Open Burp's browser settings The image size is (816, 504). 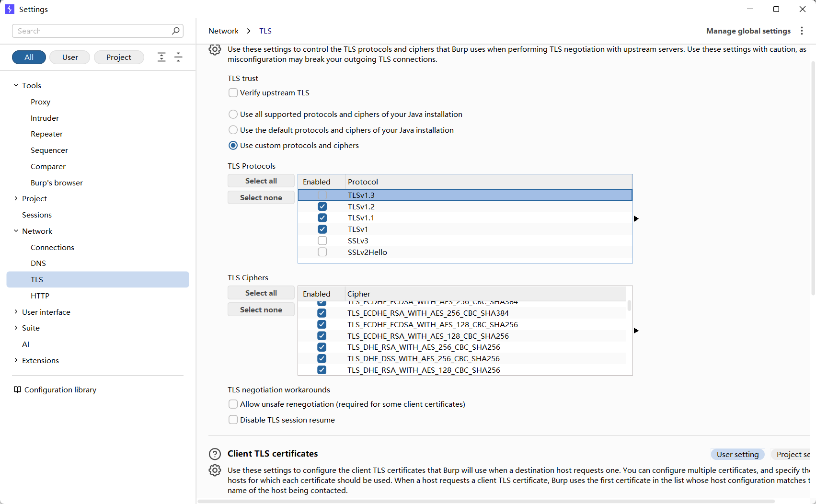57,183
